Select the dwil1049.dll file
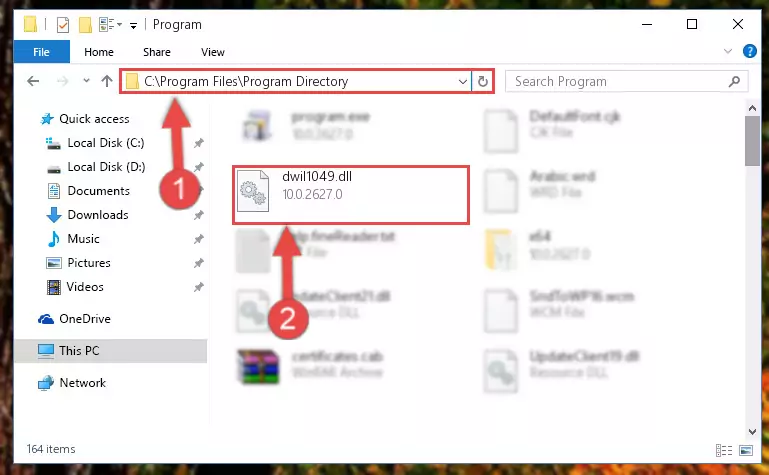This screenshot has width=769, height=475. click(x=351, y=195)
